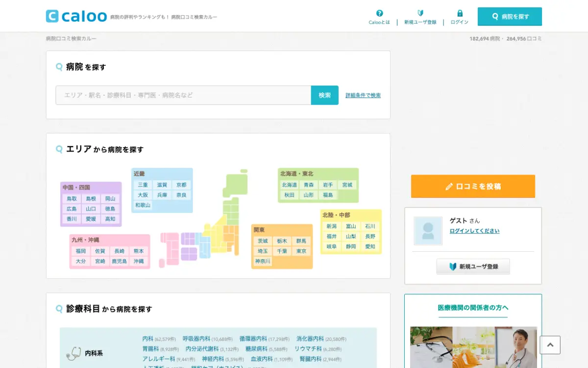The height and width of the screenshot is (368, 588).
Task: Click the 口コミを投稿 orange button
Action: 473,186
